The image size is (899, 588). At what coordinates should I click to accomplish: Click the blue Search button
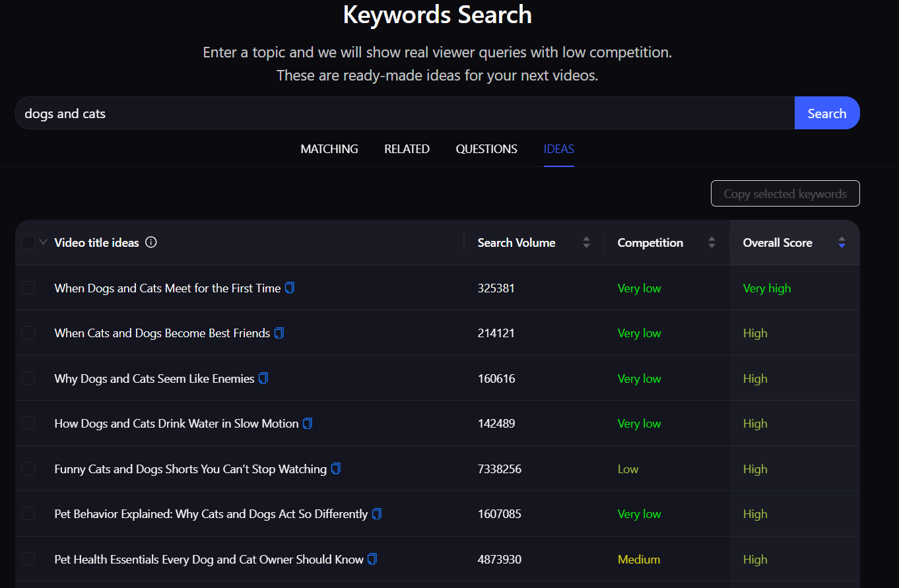pos(827,113)
